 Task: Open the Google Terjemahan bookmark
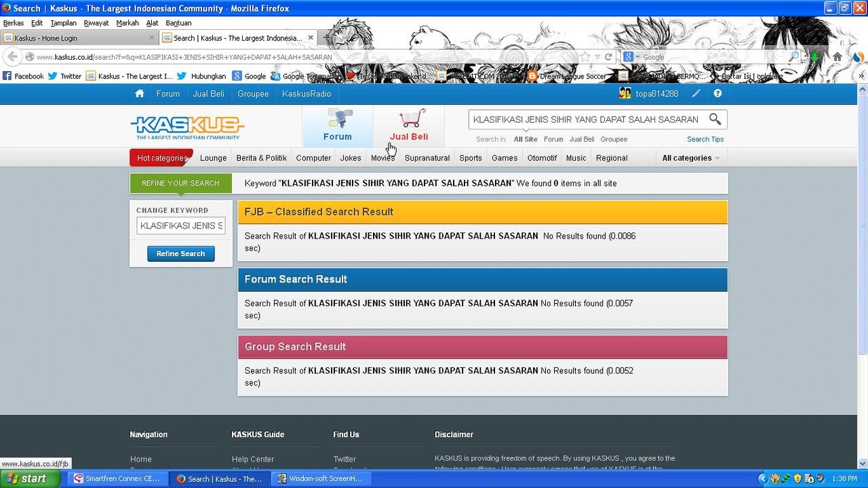coord(304,76)
